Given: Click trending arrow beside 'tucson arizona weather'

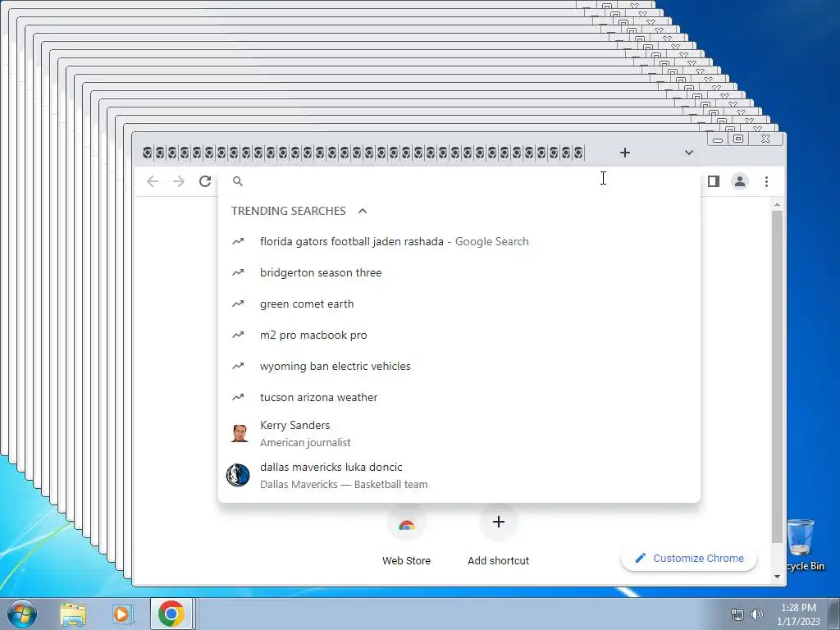Looking at the screenshot, I should (238, 397).
